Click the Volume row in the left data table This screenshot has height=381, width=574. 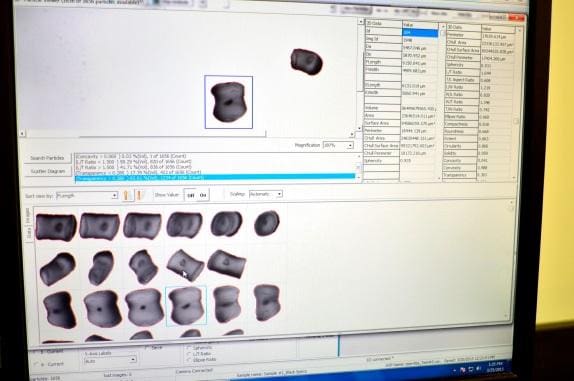(x=401, y=108)
